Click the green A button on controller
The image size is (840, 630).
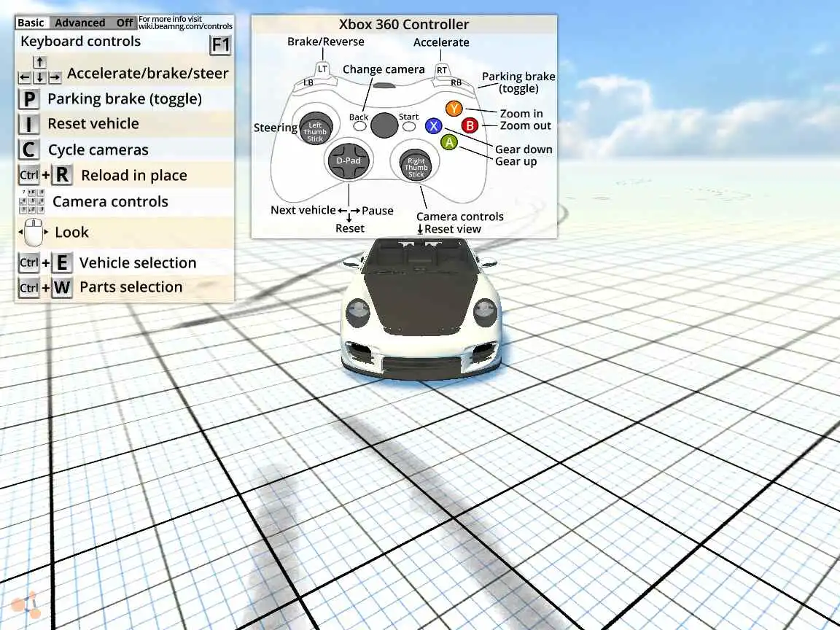click(x=449, y=142)
